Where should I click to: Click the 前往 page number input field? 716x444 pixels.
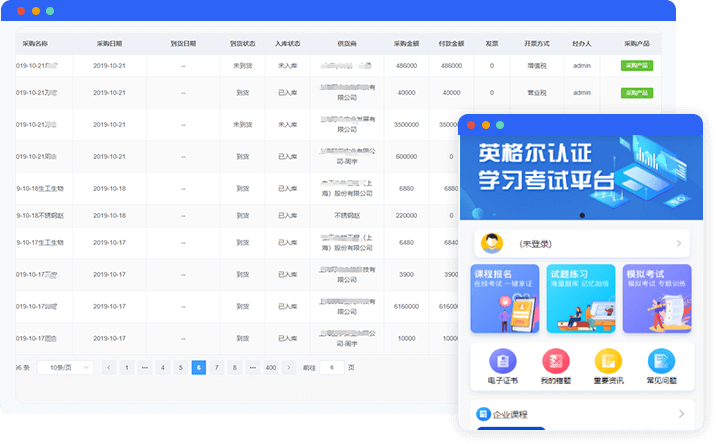point(331,368)
